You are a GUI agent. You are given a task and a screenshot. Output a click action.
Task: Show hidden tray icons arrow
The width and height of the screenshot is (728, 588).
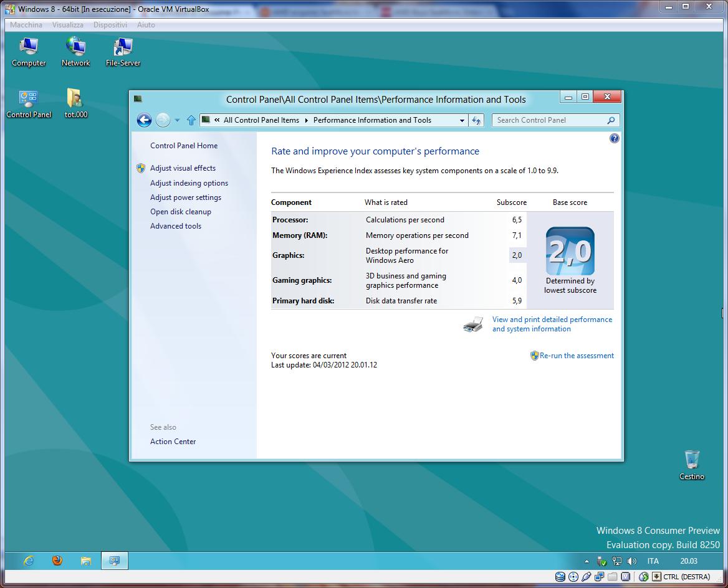[587, 561]
